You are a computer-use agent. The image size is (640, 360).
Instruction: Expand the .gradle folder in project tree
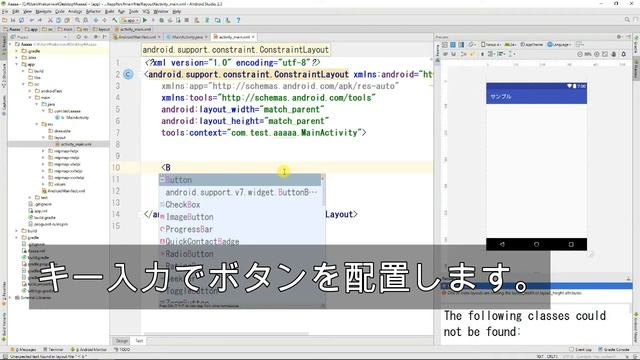click(x=17, y=51)
